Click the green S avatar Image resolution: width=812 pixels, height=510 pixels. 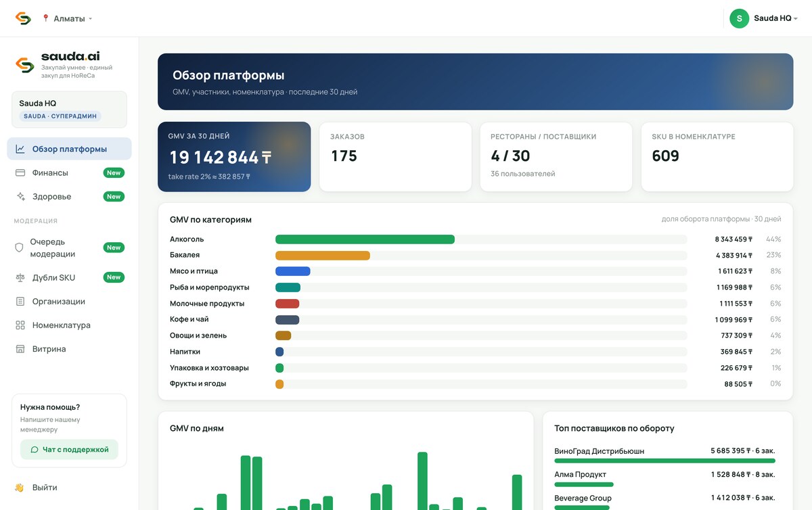[x=739, y=18]
